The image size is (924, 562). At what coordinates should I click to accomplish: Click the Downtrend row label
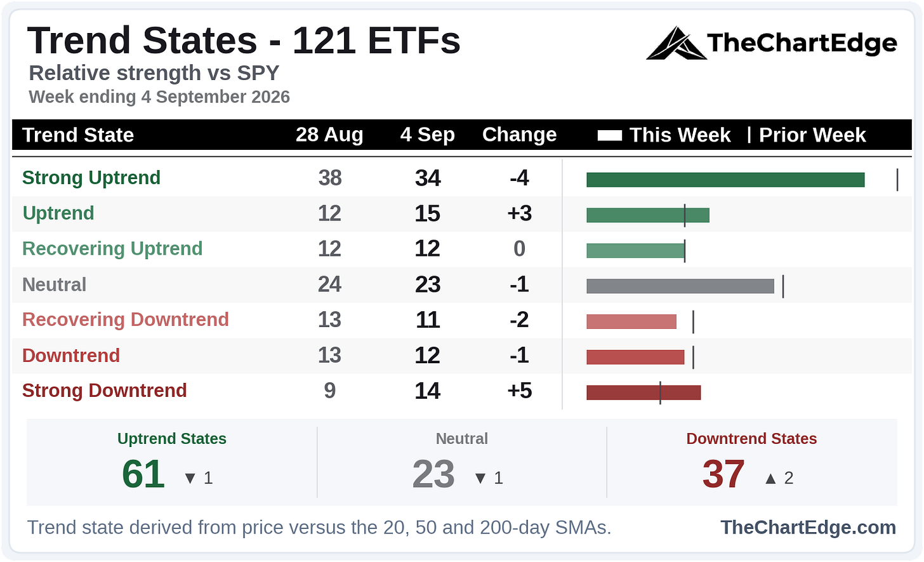coord(71,356)
